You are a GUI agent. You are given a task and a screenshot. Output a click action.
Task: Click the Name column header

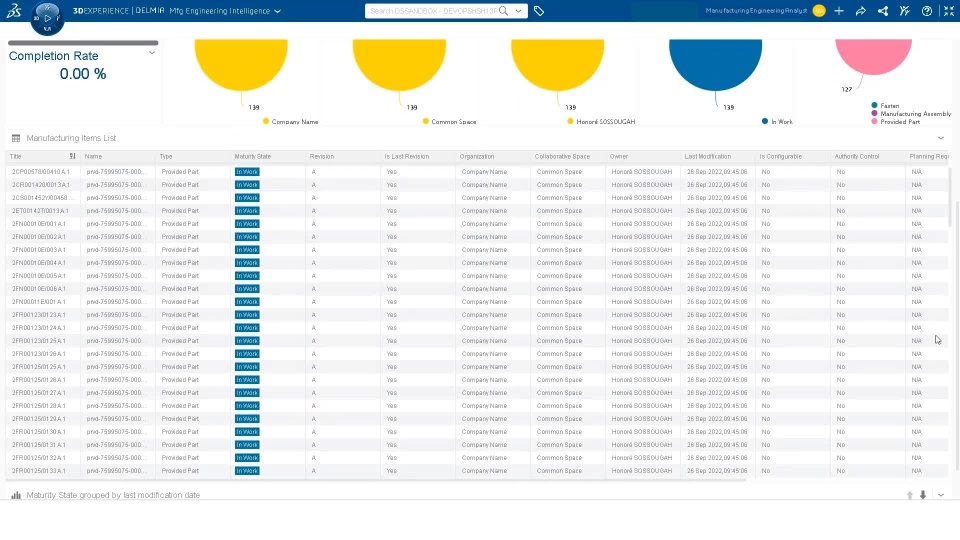coord(93,157)
